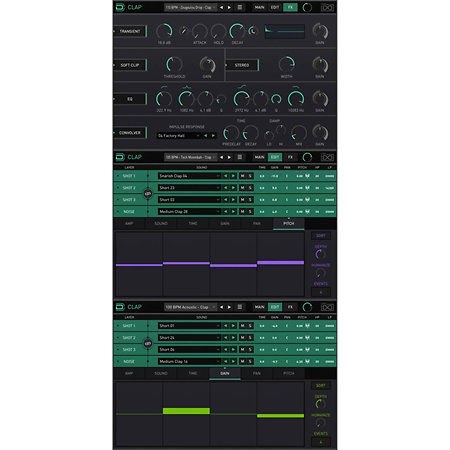Click the green SORT button in the Acoustic panel

pyautogui.click(x=321, y=386)
